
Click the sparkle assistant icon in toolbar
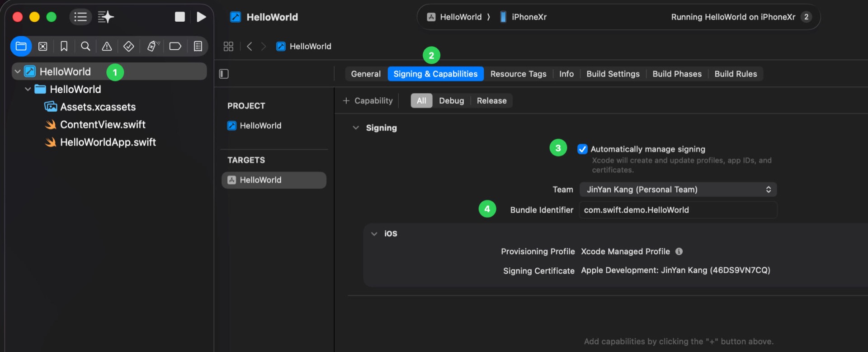tap(106, 17)
